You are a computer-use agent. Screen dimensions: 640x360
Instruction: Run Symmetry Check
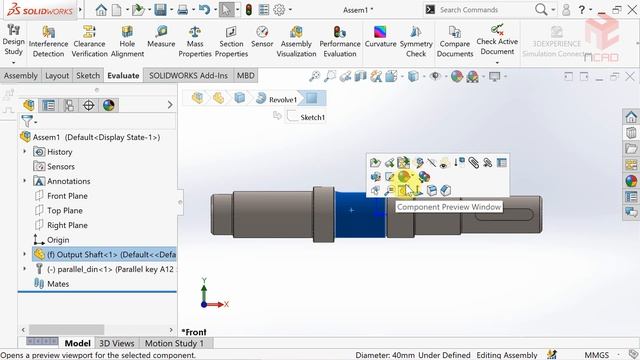click(x=416, y=42)
